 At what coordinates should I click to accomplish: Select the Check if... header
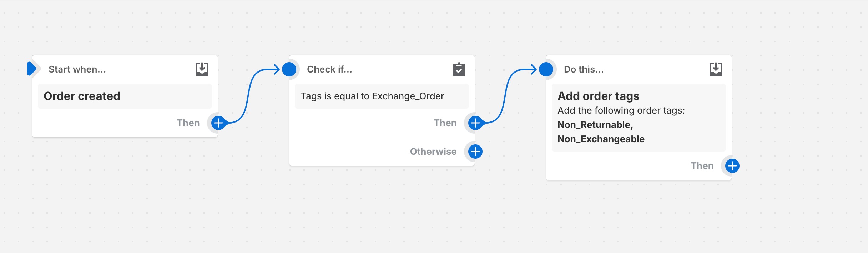tap(329, 69)
